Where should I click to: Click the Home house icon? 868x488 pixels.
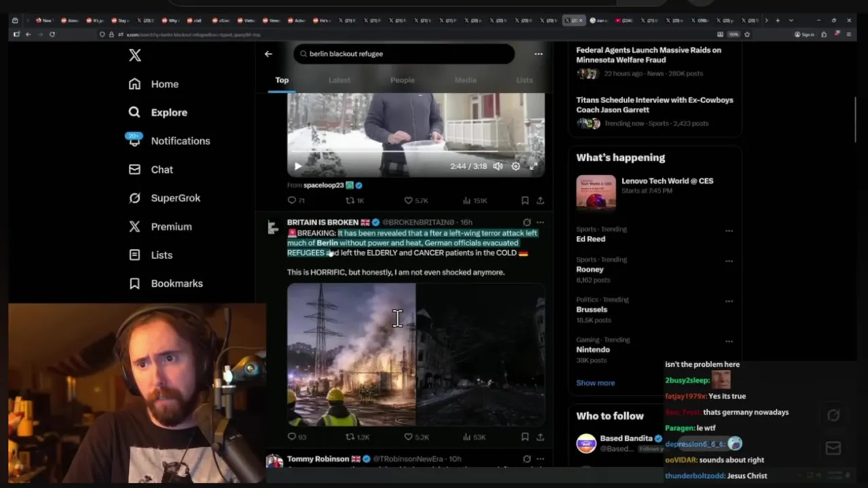click(134, 84)
